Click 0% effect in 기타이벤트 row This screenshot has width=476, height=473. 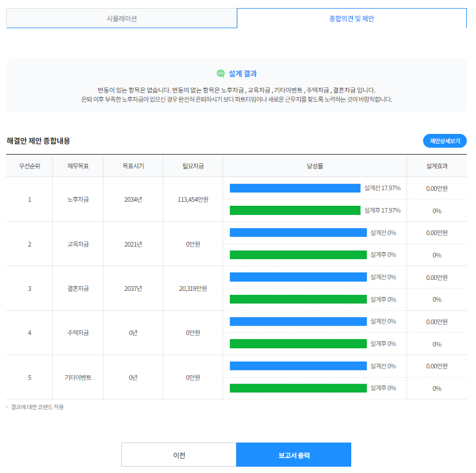pos(437,389)
